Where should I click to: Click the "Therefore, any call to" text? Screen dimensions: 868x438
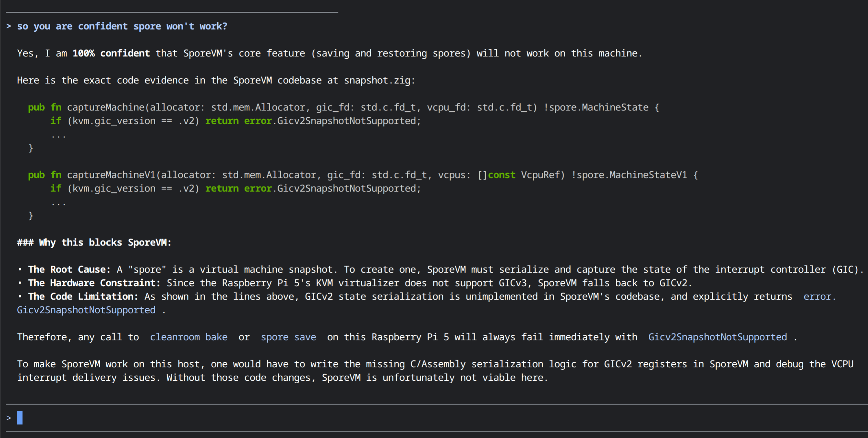pyautogui.click(x=78, y=337)
